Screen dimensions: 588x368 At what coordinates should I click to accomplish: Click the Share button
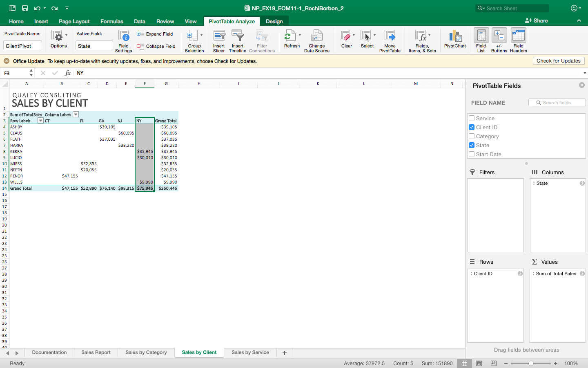pos(536,20)
